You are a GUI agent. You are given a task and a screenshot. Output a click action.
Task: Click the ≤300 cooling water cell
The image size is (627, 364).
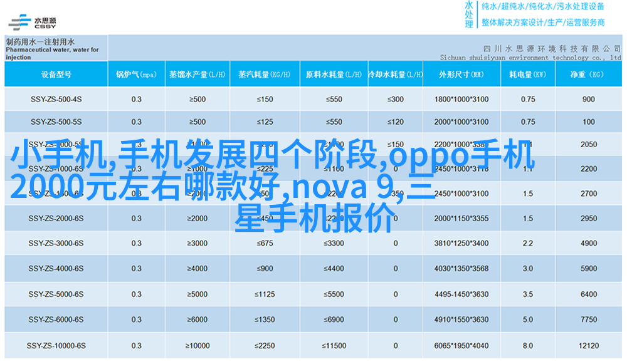pyautogui.click(x=396, y=99)
